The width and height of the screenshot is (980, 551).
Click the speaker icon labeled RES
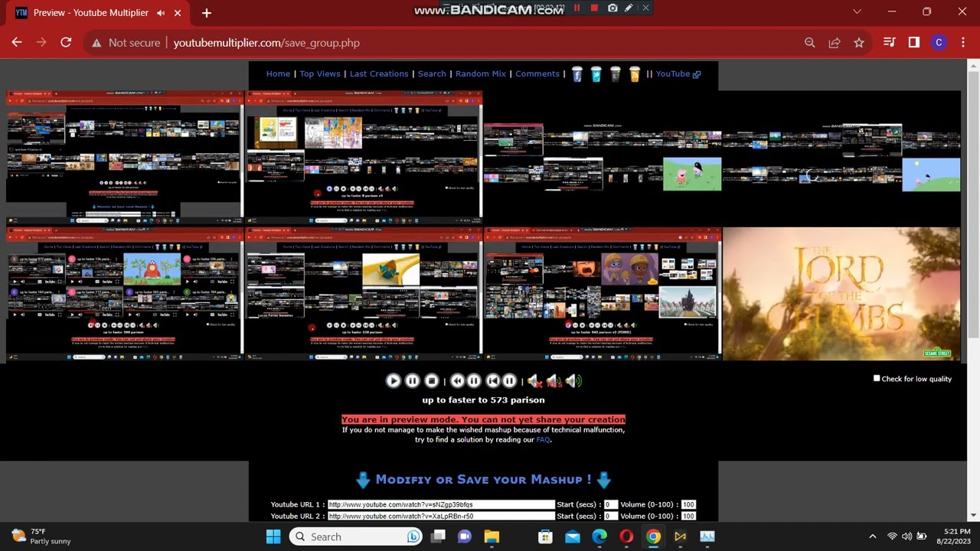(x=554, y=380)
